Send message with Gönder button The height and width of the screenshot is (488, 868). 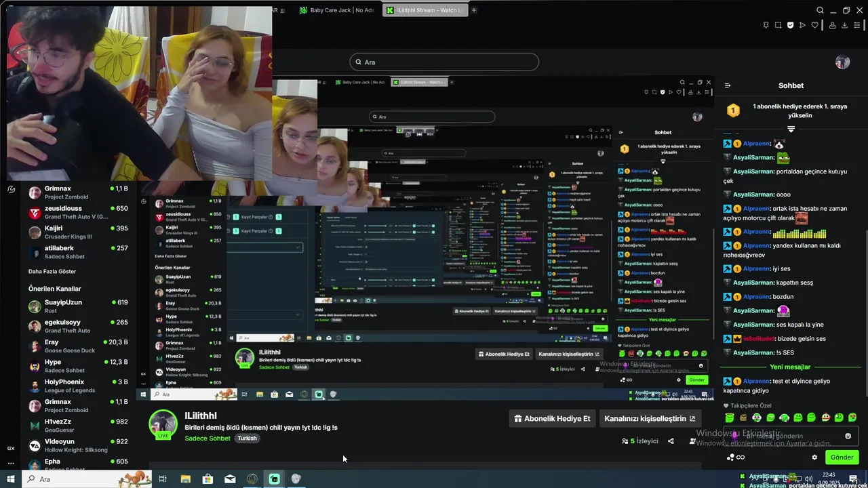point(842,457)
